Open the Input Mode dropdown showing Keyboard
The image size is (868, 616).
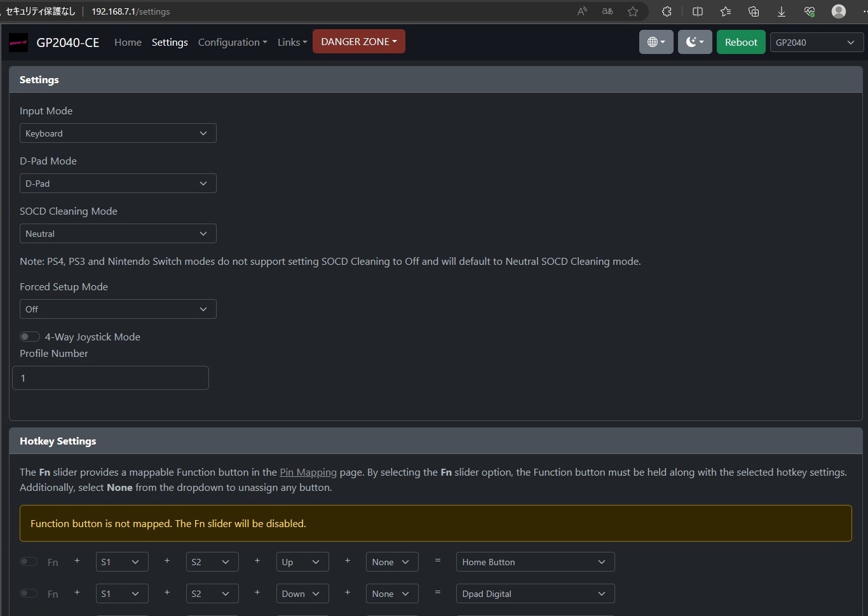[x=118, y=133]
